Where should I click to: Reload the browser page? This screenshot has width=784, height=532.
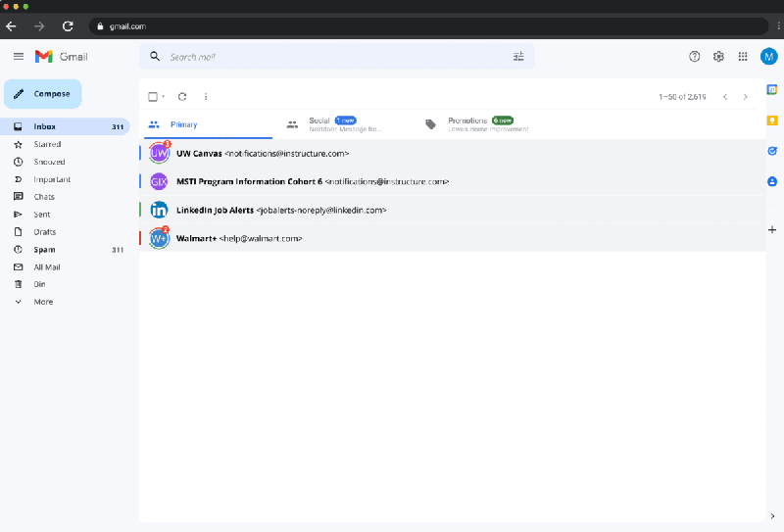pos(68,26)
